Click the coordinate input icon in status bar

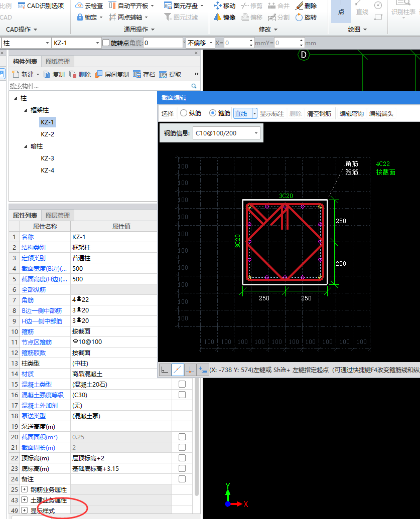(x=202, y=370)
